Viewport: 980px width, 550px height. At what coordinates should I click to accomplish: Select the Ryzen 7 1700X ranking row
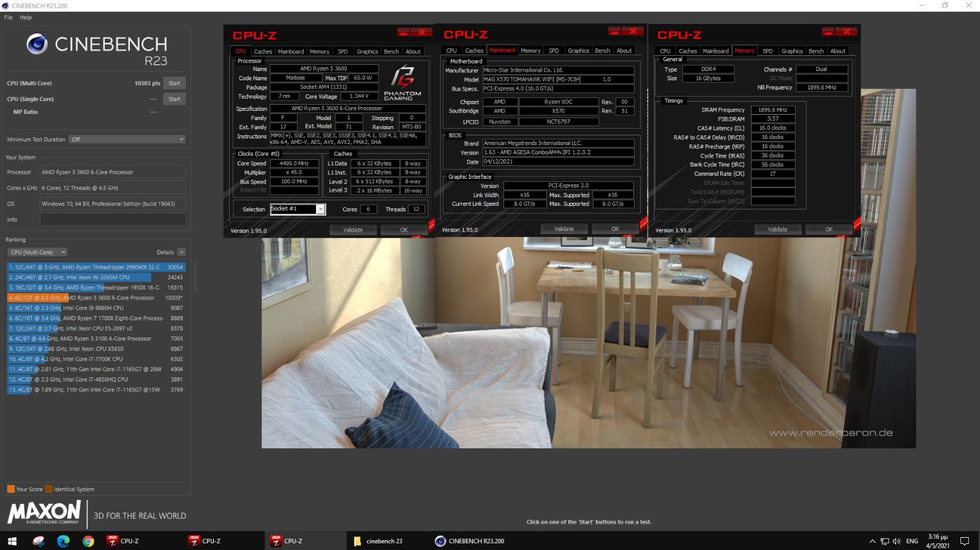pos(96,318)
